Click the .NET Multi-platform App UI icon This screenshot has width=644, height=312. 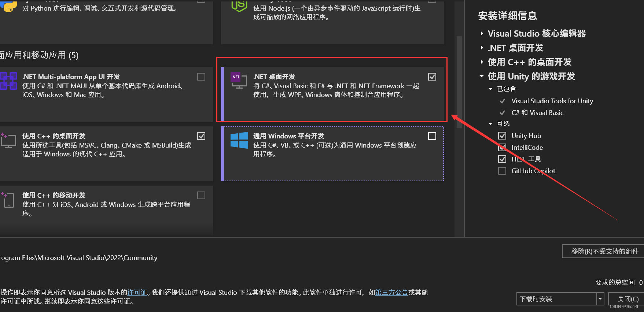click(x=8, y=81)
